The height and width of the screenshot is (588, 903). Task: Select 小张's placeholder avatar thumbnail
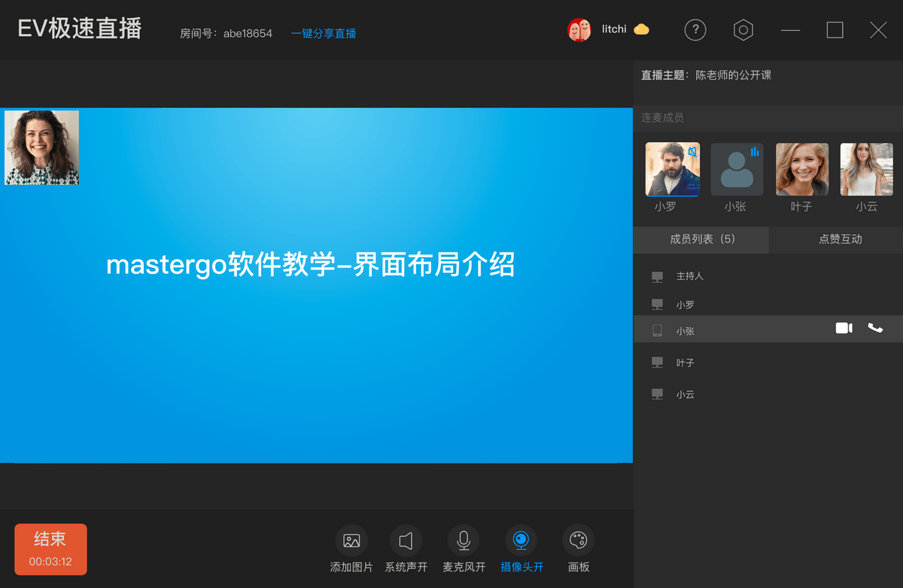pyautogui.click(x=737, y=170)
